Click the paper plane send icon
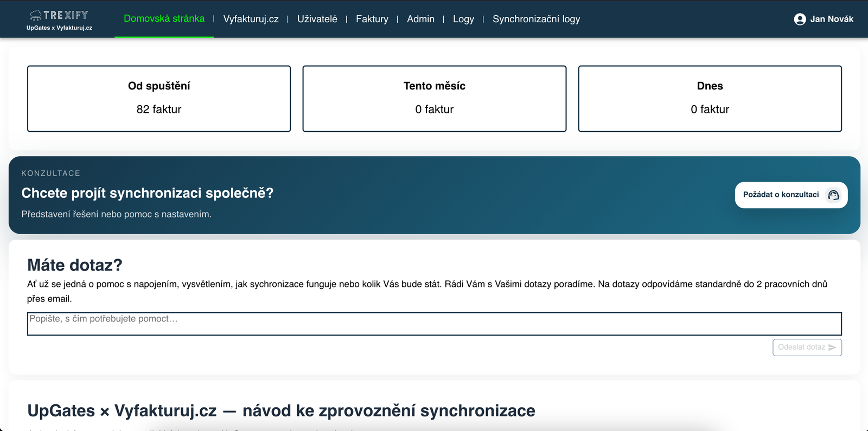 [x=832, y=348]
